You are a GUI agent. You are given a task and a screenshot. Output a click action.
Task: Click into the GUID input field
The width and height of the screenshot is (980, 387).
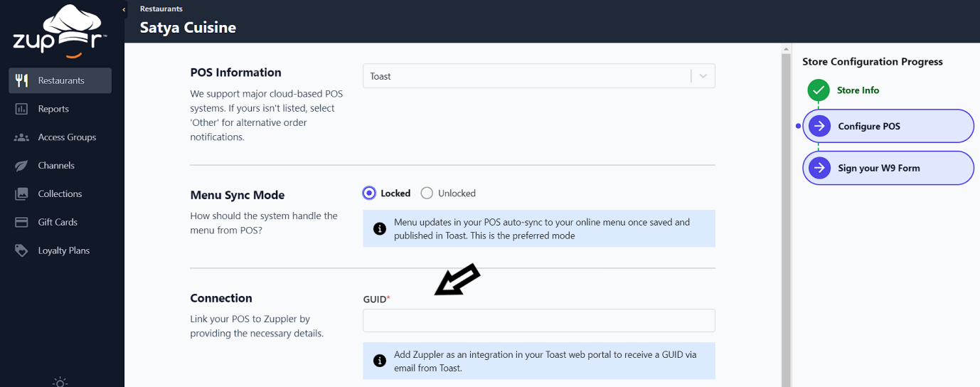coord(538,320)
